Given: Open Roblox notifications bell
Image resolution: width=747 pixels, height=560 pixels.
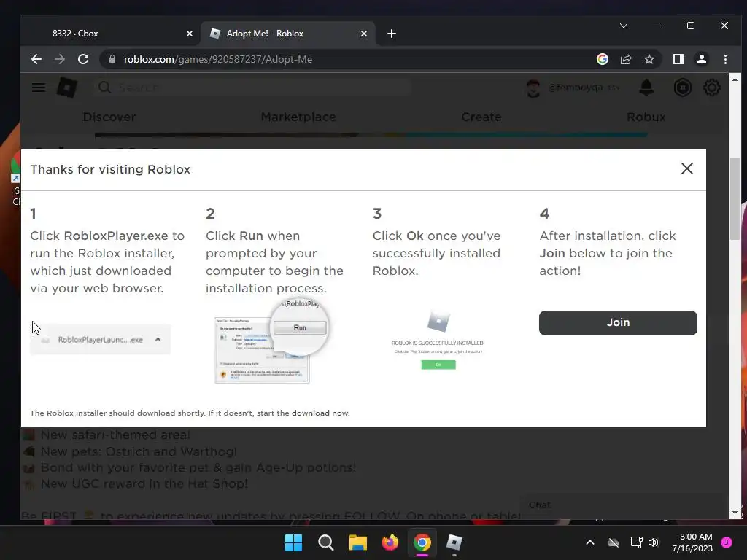Looking at the screenshot, I should 646,87.
